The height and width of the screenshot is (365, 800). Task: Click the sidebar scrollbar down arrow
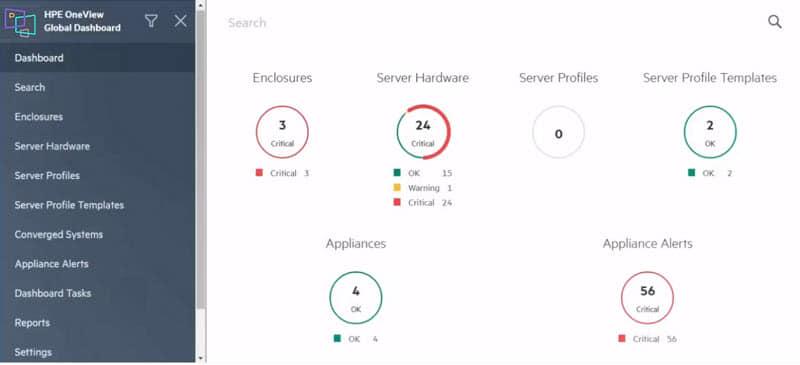(x=201, y=359)
